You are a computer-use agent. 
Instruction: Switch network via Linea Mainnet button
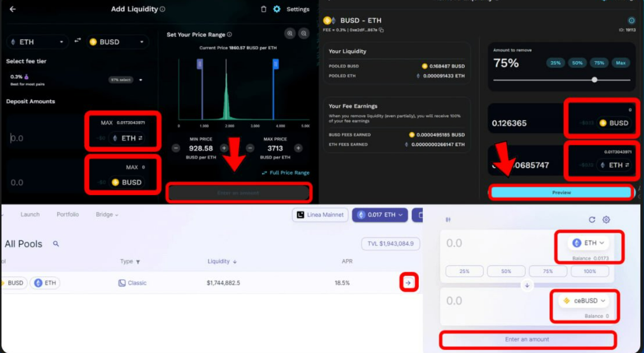click(x=320, y=215)
